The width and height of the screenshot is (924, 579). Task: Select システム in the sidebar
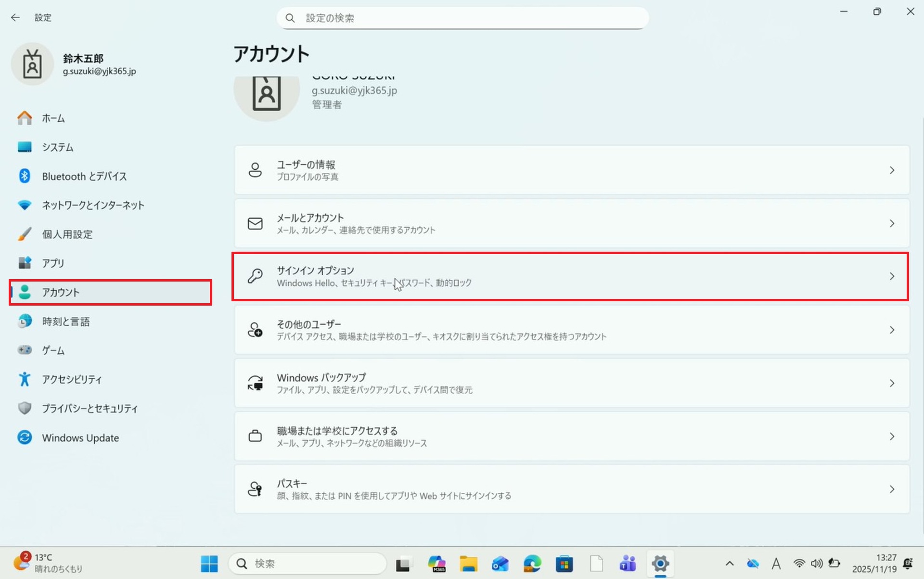pyautogui.click(x=57, y=147)
